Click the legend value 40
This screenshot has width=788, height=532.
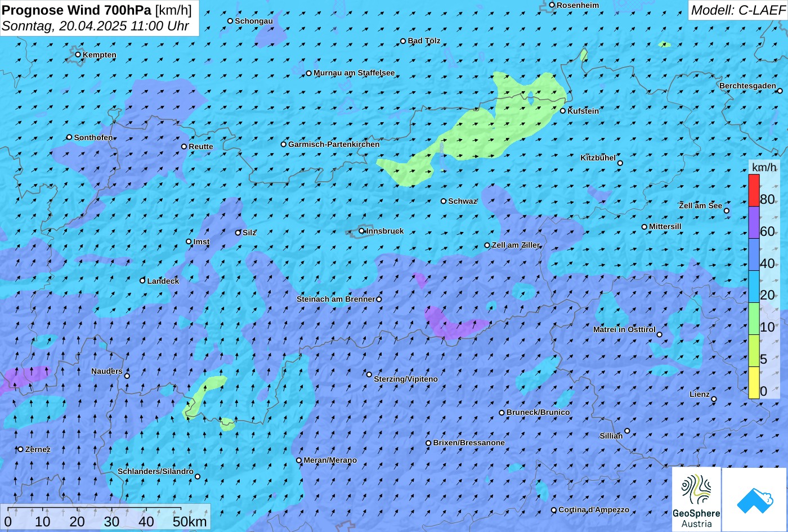pos(767,263)
